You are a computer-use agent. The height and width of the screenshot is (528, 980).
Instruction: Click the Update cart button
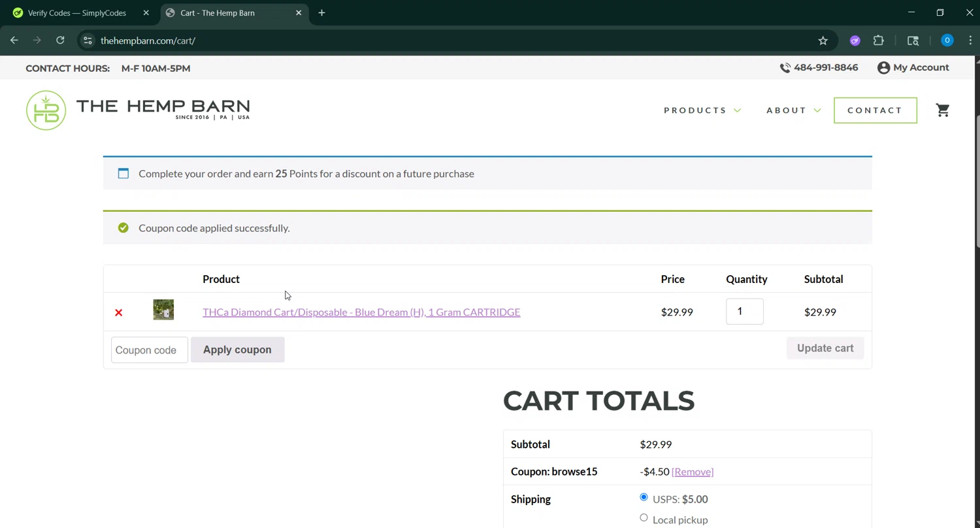click(x=825, y=348)
